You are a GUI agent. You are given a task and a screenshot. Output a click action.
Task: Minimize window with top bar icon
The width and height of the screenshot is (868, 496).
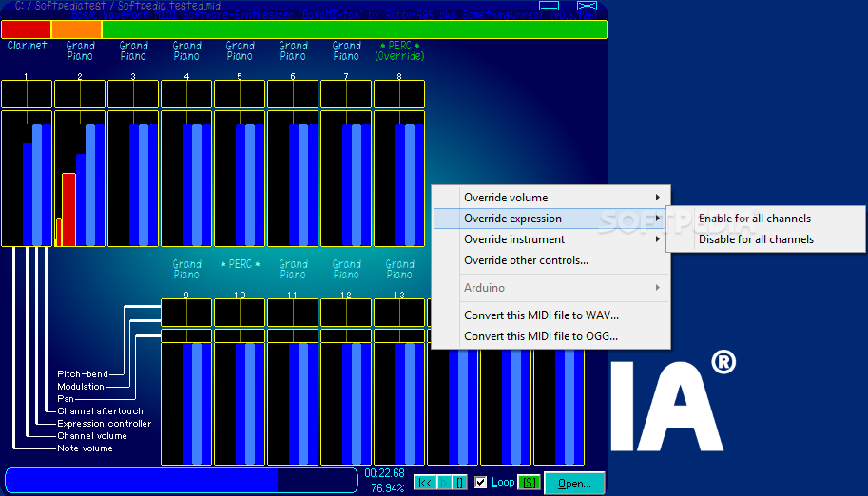point(549,6)
